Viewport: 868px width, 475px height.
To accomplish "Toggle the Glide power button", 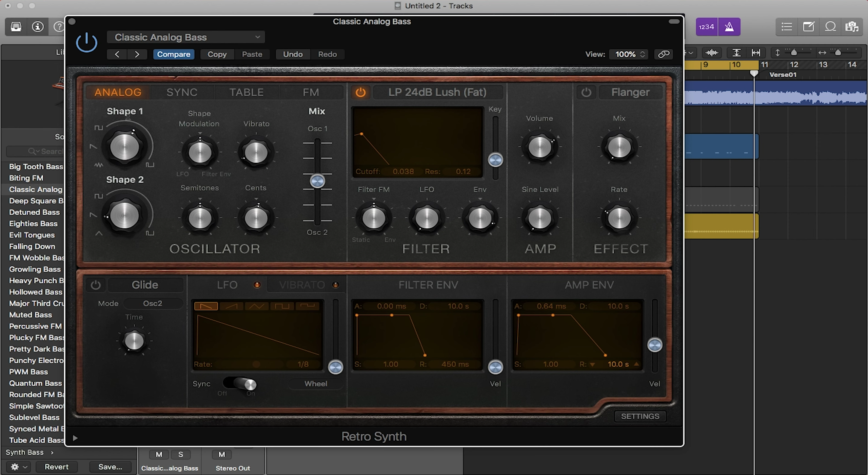I will coord(95,285).
